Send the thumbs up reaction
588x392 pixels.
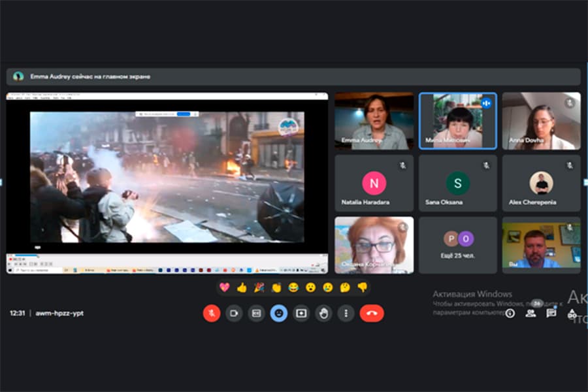pyautogui.click(x=242, y=287)
